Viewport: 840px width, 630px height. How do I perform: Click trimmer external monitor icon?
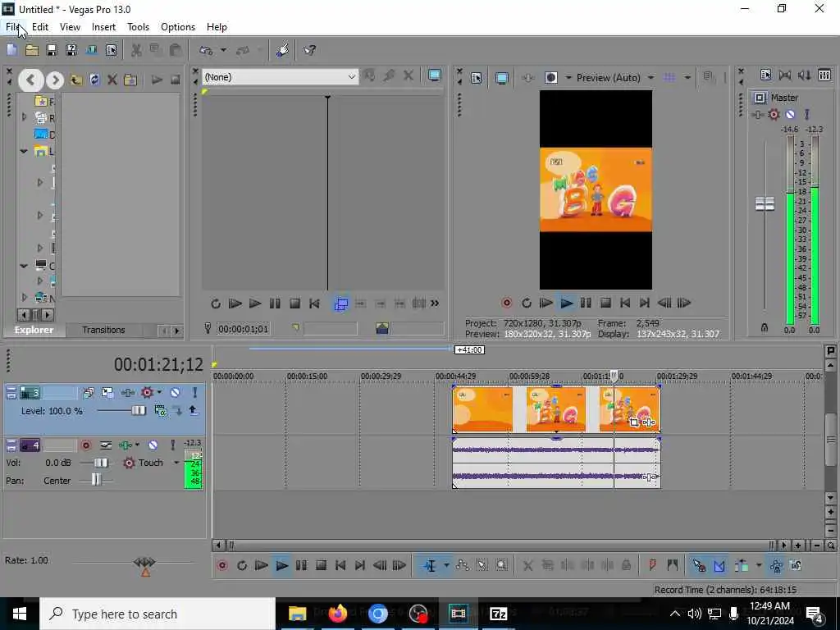(435, 75)
